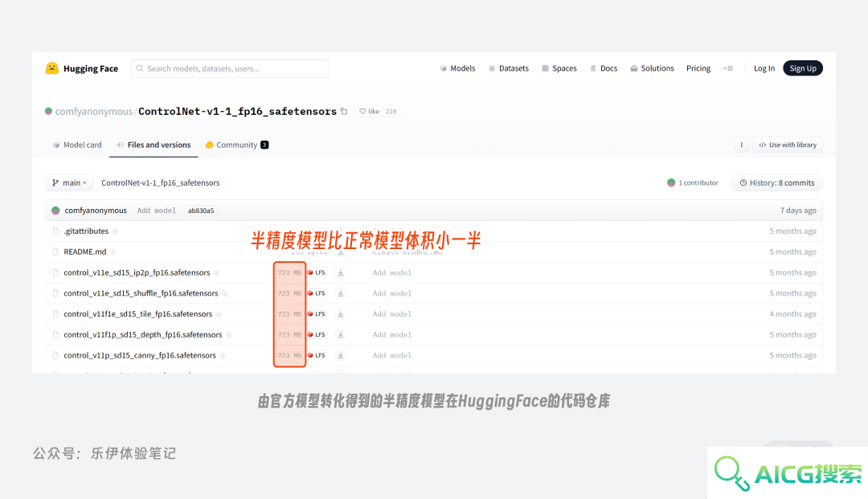View the 228 likes count
This screenshot has height=499, width=868.
point(391,111)
